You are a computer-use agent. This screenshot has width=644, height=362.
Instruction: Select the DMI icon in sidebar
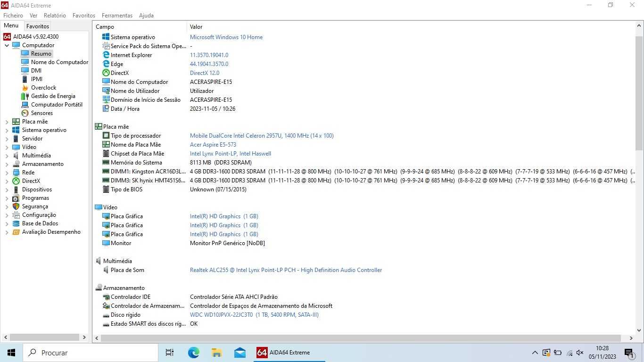click(x=25, y=71)
